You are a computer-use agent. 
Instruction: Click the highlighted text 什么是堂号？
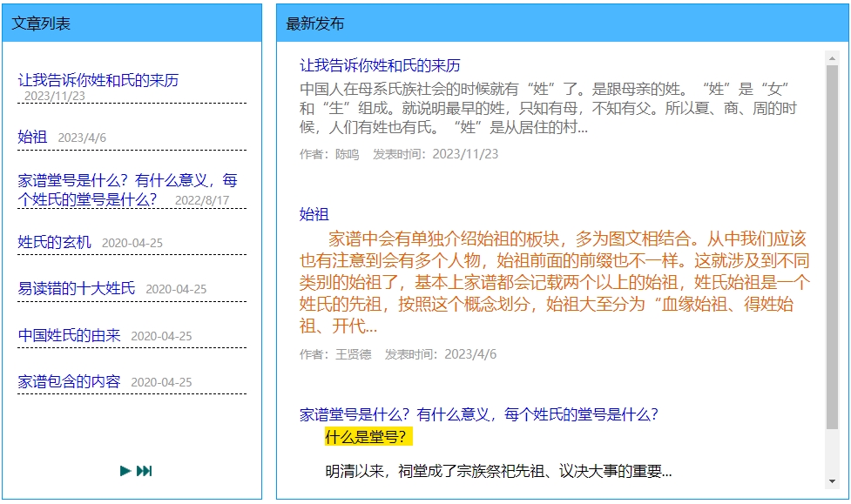(368, 437)
